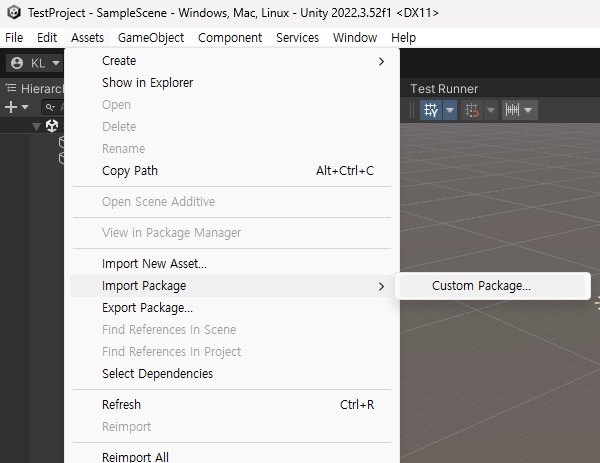This screenshot has width=600, height=463.
Task: Choose Export Package...
Action: [232, 308]
